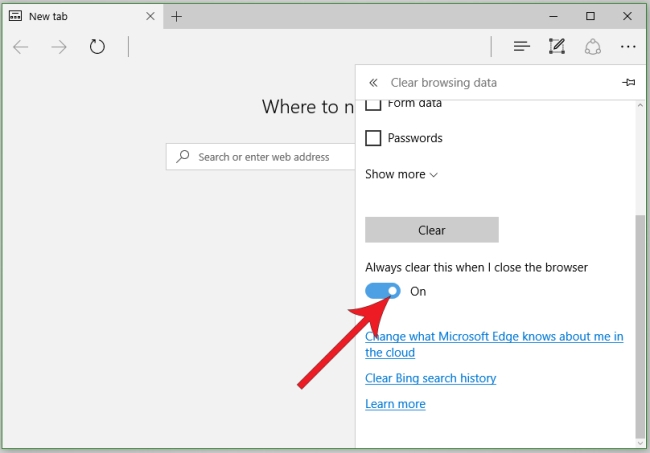
Task: Open the Make a Web Note pen icon
Action: (557, 46)
